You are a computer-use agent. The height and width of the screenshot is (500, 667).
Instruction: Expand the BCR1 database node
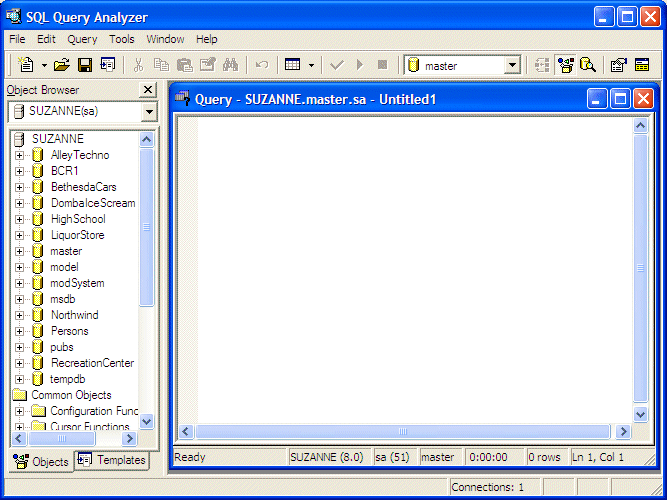pyautogui.click(x=19, y=171)
